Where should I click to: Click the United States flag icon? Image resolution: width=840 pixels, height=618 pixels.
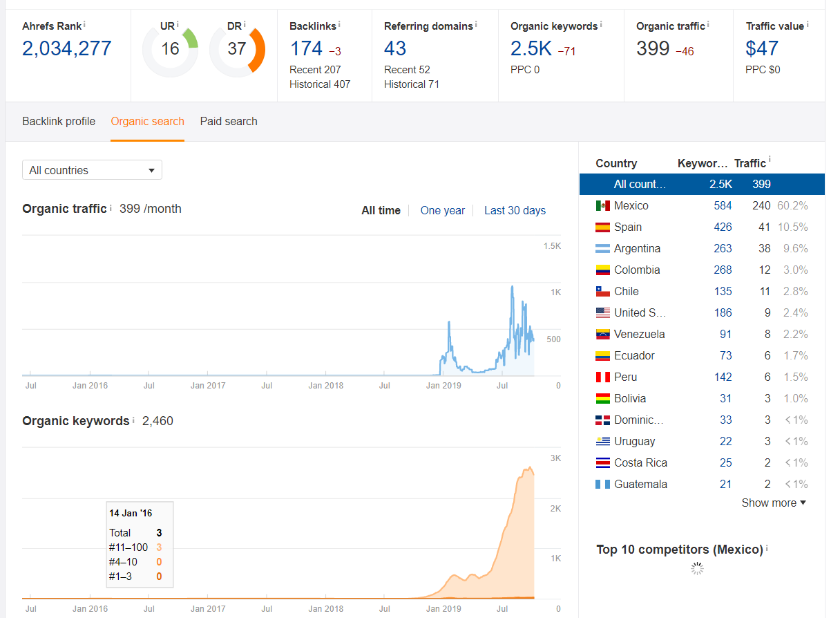tap(602, 313)
